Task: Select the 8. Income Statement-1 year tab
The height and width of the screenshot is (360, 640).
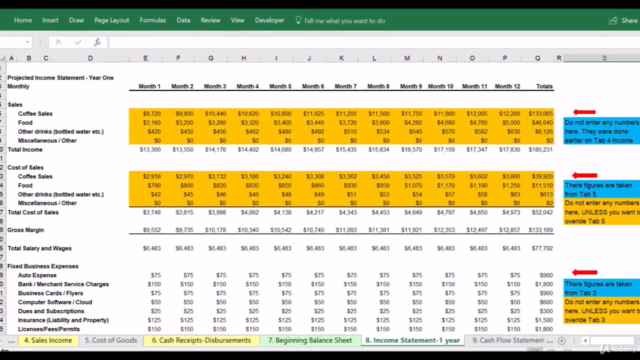Action: [x=413, y=340]
